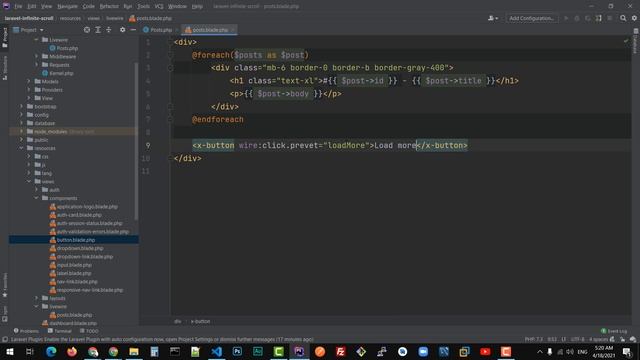Open Windows notification center

pos(627,351)
